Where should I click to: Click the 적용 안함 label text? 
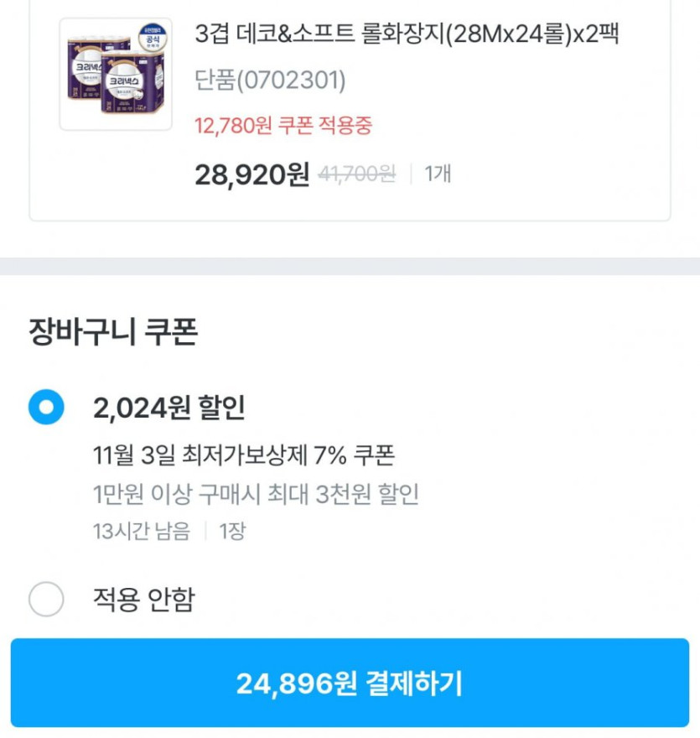[143, 599]
